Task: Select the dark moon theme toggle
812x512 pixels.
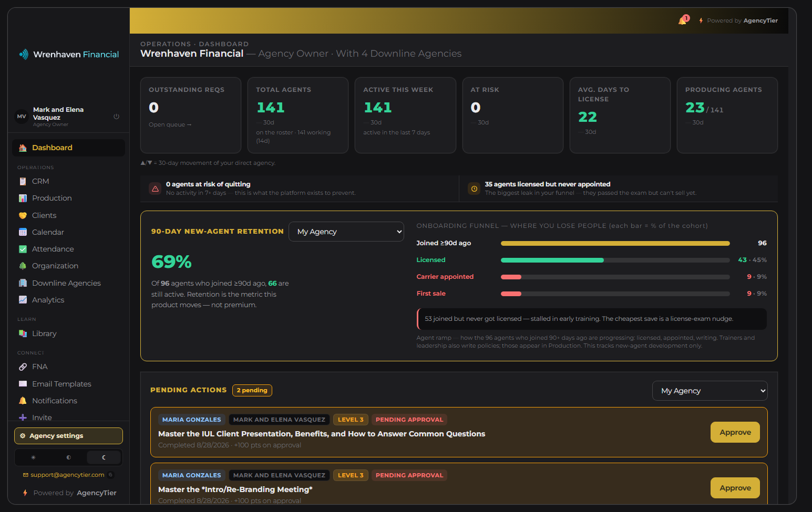Action: pyautogui.click(x=104, y=457)
